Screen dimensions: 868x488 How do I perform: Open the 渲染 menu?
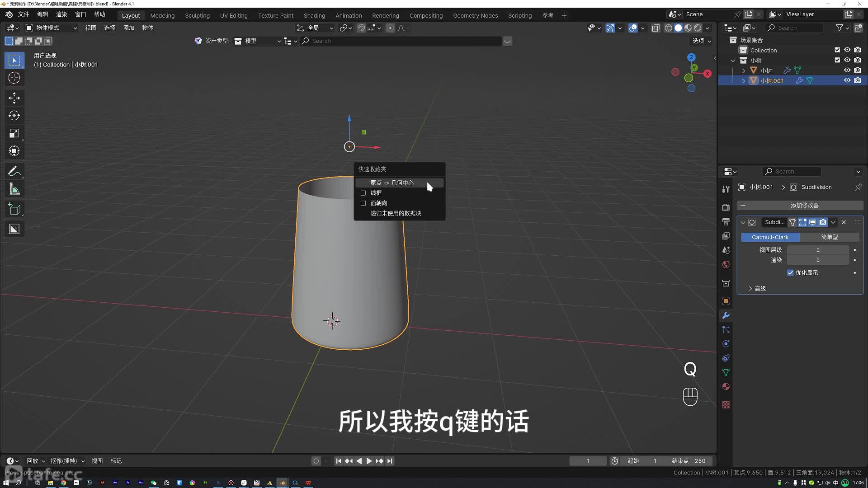coord(61,14)
